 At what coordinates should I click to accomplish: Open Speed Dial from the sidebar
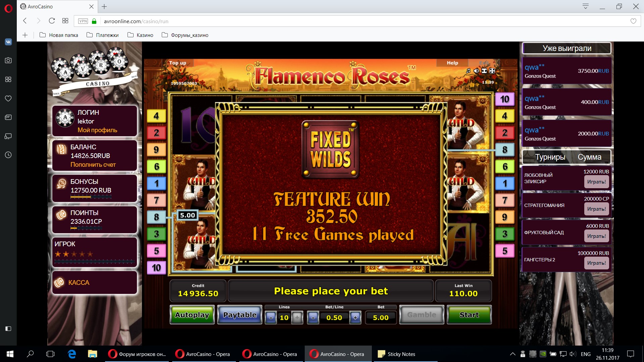8,79
